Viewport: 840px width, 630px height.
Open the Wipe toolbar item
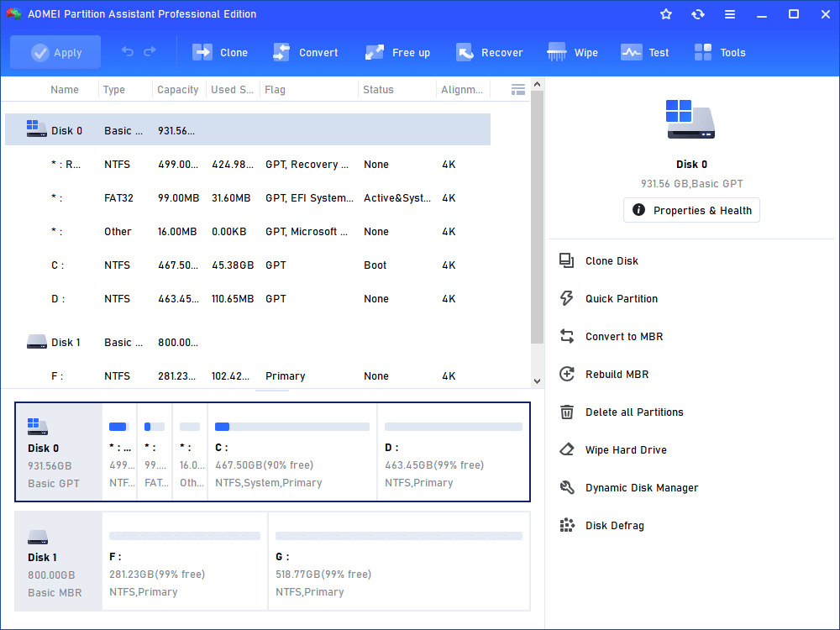(572, 52)
